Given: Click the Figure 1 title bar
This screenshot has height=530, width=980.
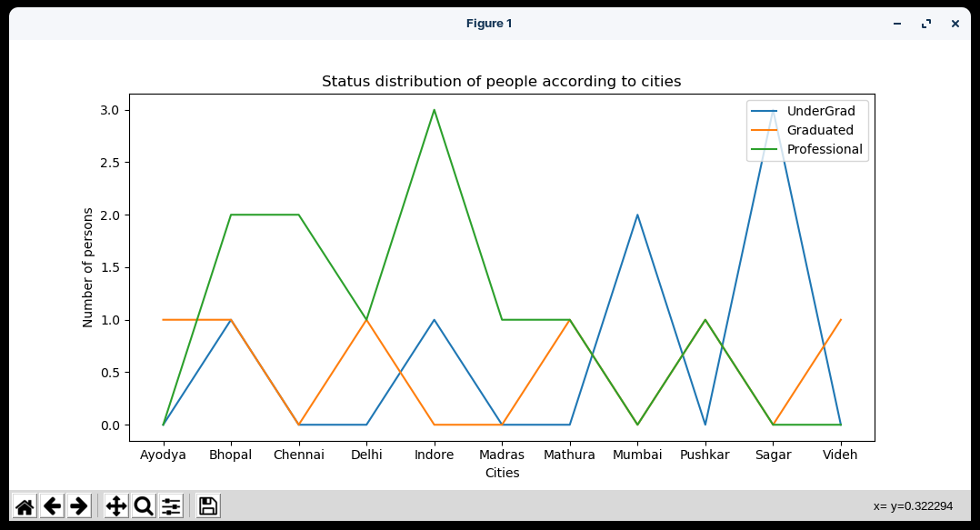Looking at the screenshot, I should tap(489, 24).
